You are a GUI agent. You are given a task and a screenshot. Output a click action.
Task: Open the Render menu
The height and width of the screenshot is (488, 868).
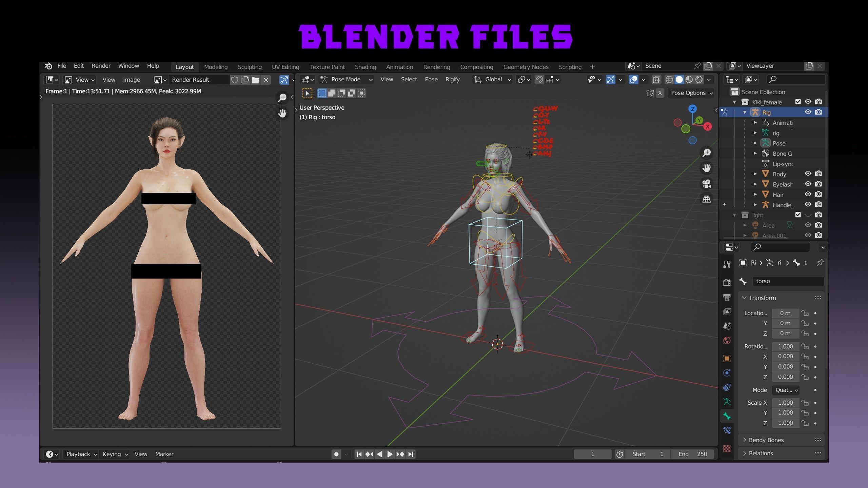click(101, 66)
